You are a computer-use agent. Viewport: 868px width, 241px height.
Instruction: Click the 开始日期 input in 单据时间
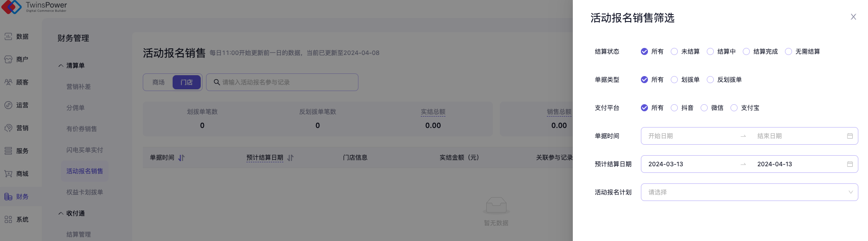pos(690,136)
